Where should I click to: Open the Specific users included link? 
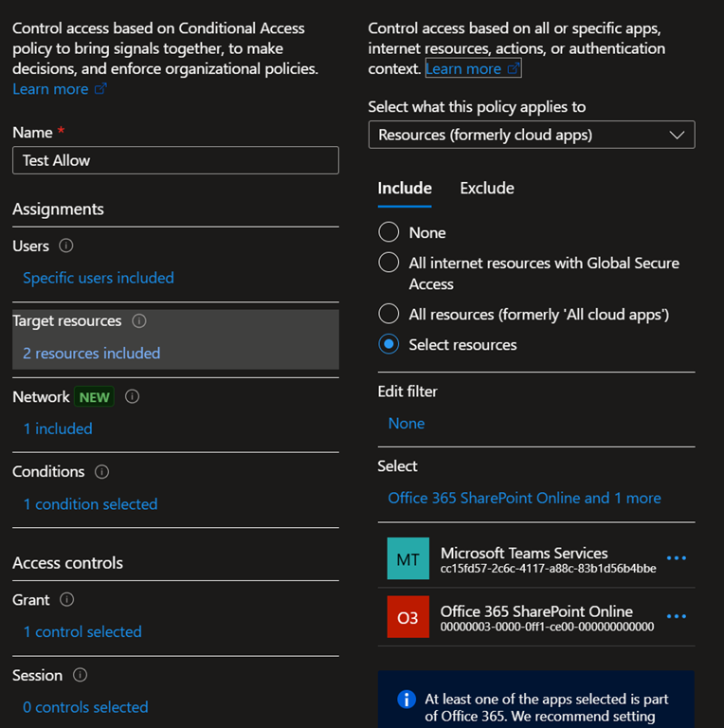[99, 278]
